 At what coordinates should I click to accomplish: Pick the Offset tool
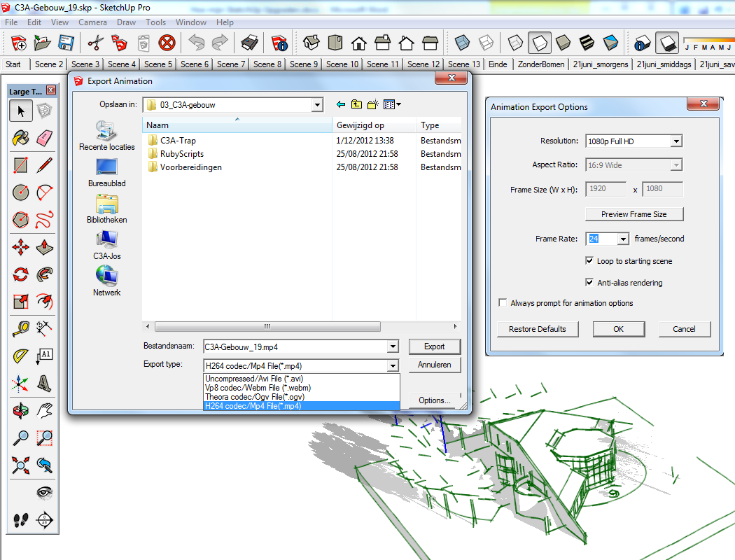tap(45, 301)
